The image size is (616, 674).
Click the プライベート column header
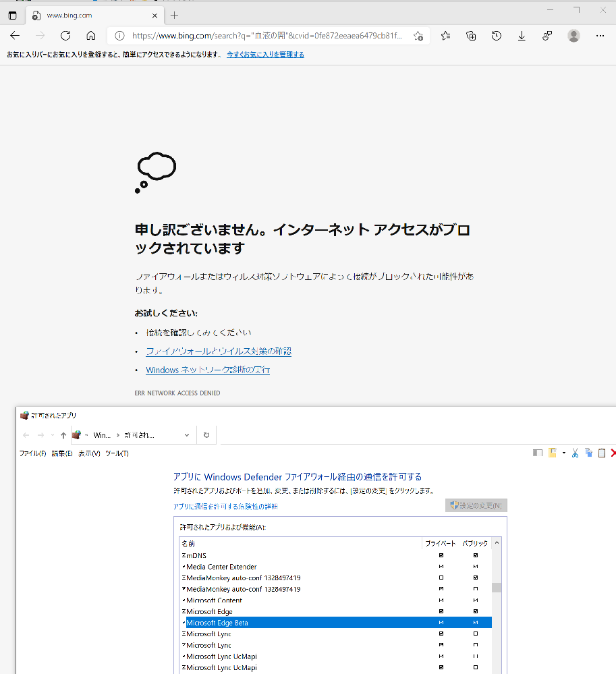pos(440,543)
